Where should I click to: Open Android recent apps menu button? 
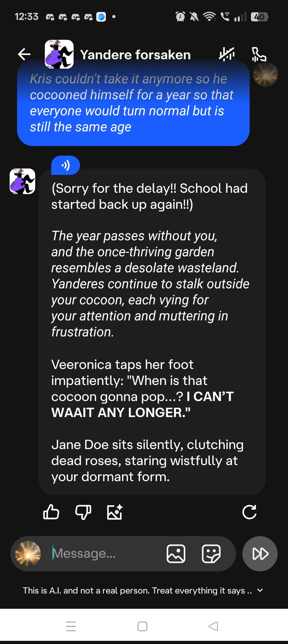click(71, 626)
